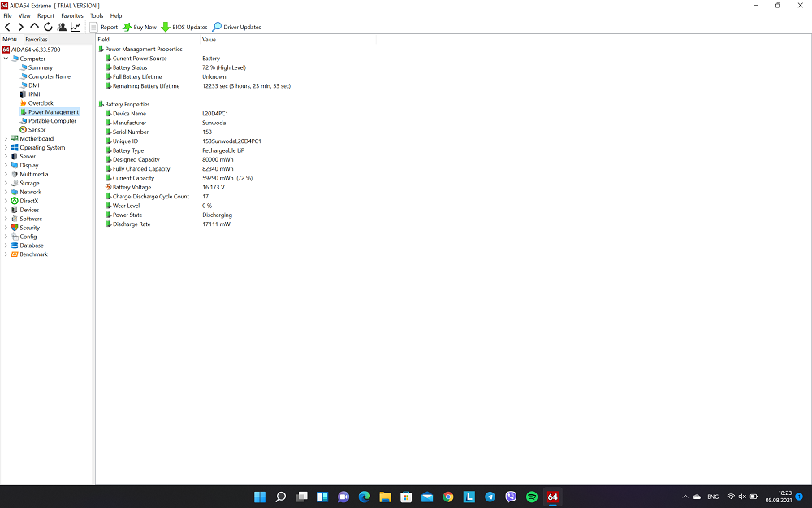Switch to the Menu tab in sidebar
Screen dimensions: 812x508
9,39
